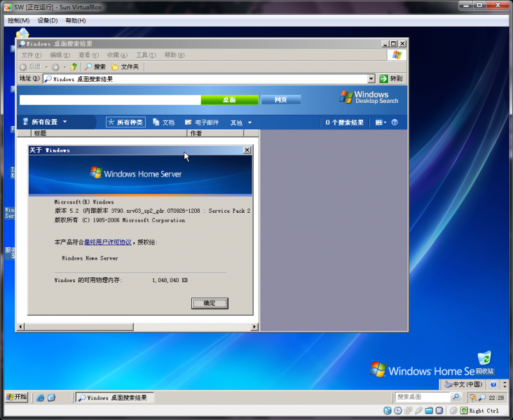Click the VirtualBox CD/DVD status icon

(x=398, y=410)
